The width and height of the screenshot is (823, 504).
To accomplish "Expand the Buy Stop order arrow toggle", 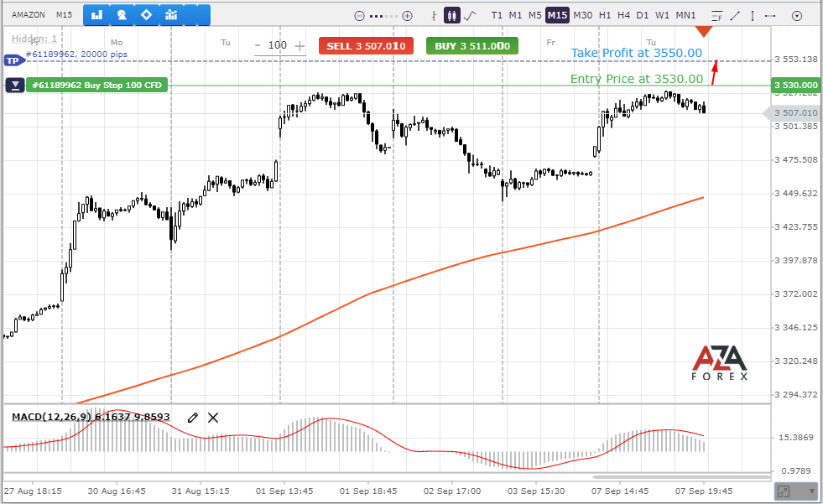I will tap(15, 85).
